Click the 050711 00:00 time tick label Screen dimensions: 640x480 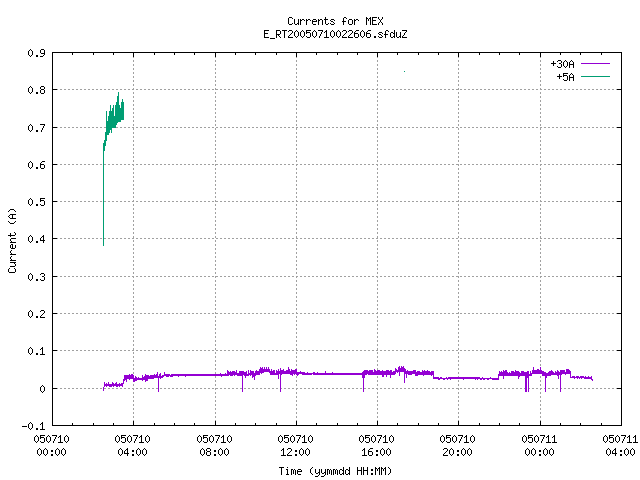[539, 446]
